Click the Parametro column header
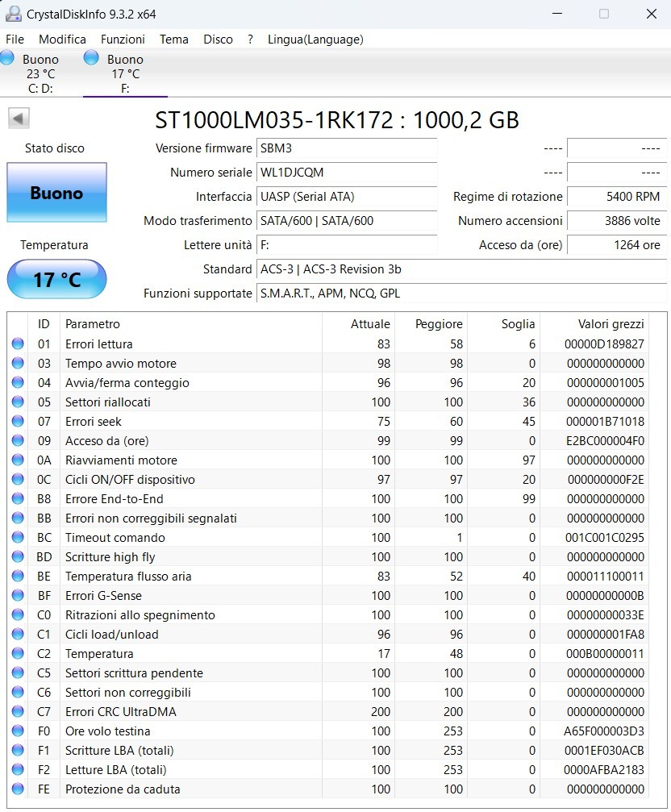The width and height of the screenshot is (671, 812). coord(191,323)
